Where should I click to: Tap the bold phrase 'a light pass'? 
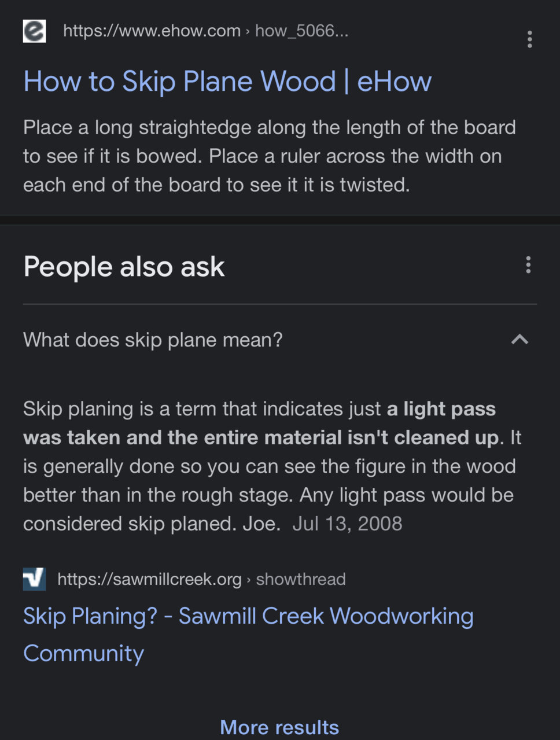pos(441,409)
